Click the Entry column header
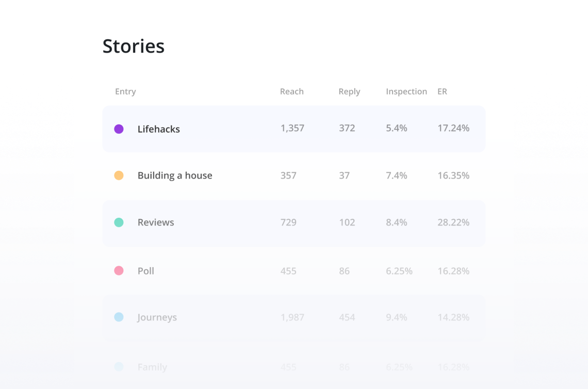This screenshot has width=588, height=389. point(125,91)
